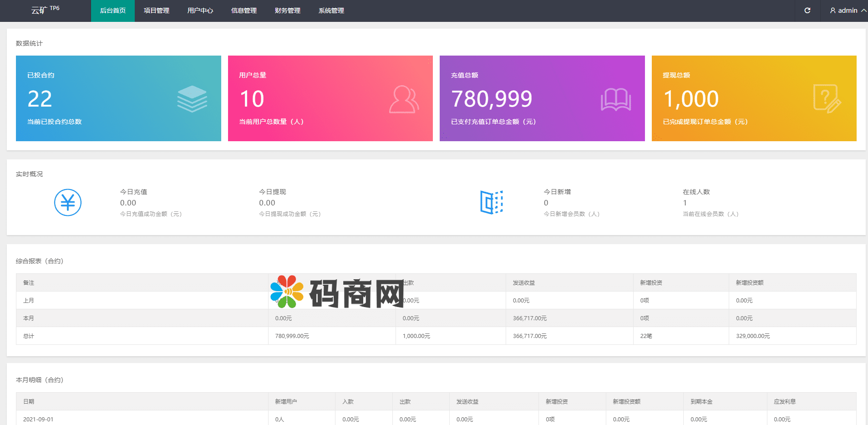The width and height of the screenshot is (868, 425).
Task: Click the 总计 row in 综合报表 table
Action: tap(29, 336)
